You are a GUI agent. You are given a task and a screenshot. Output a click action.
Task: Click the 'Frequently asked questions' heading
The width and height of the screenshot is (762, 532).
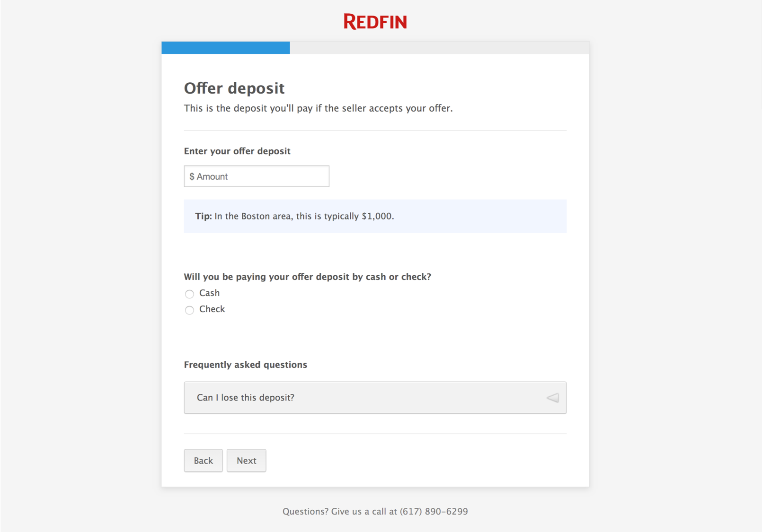(x=246, y=365)
